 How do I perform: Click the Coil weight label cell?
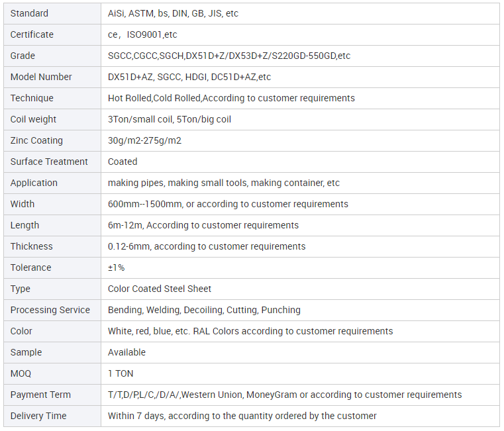33,119
